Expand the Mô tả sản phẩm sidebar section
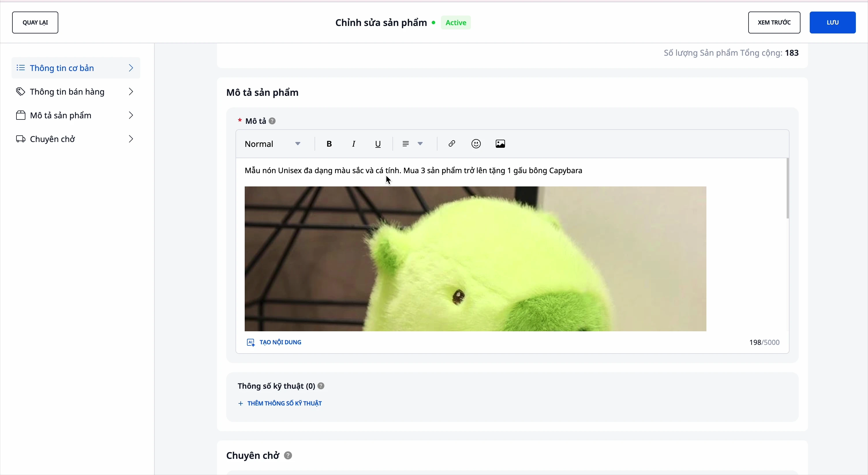The height and width of the screenshot is (475, 868). click(131, 115)
